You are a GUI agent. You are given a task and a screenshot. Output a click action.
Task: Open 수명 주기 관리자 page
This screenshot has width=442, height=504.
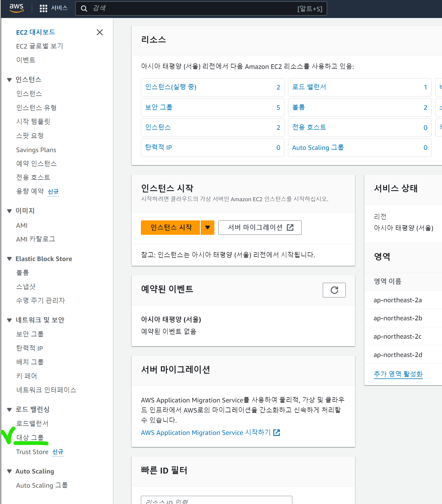[x=41, y=300]
